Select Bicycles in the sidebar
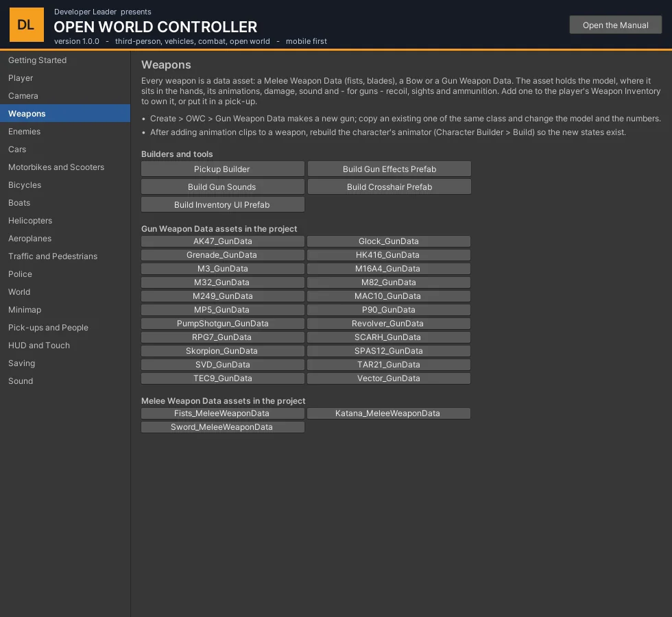 click(x=65, y=185)
